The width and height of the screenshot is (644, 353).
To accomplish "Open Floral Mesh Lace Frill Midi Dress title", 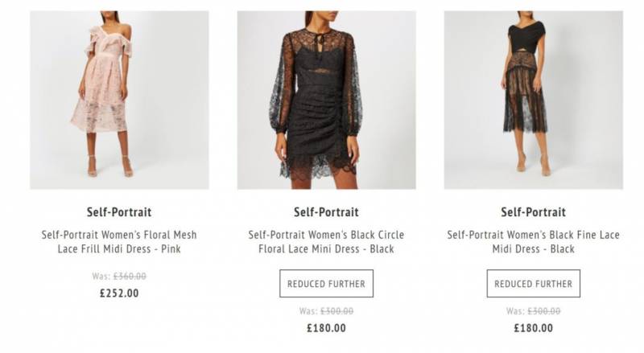I will tap(119, 242).
